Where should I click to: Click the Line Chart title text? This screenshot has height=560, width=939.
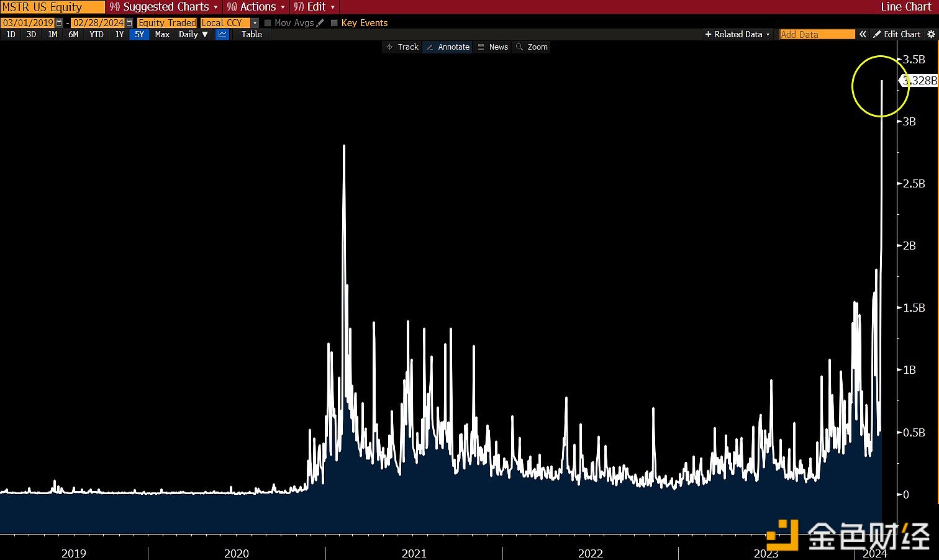(x=906, y=7)
